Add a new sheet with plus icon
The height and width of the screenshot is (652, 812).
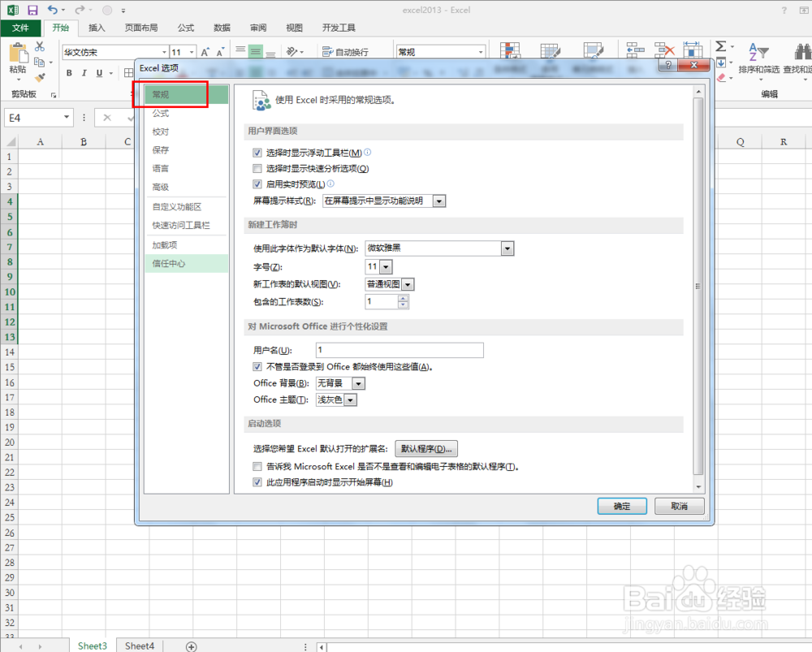[191, 646]
